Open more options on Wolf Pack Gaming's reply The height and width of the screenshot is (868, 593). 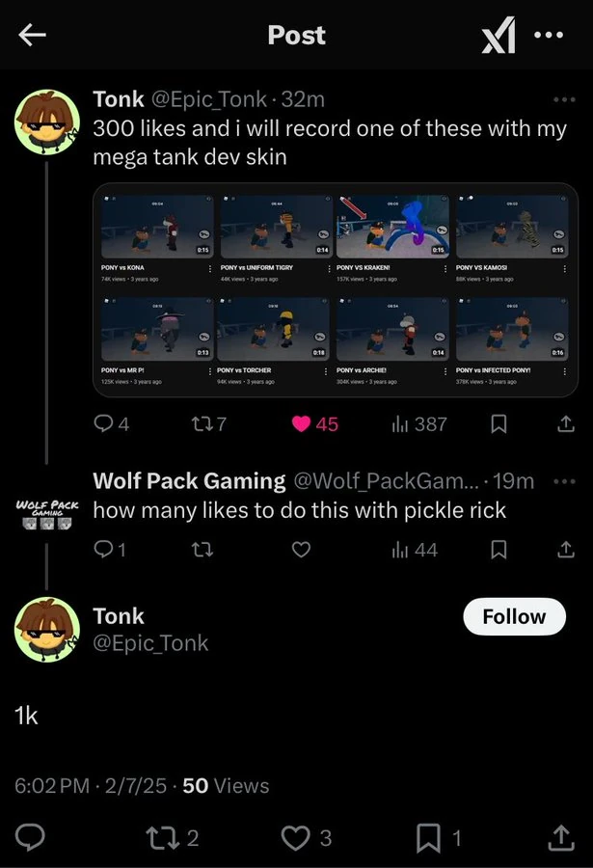click(563, 481)
